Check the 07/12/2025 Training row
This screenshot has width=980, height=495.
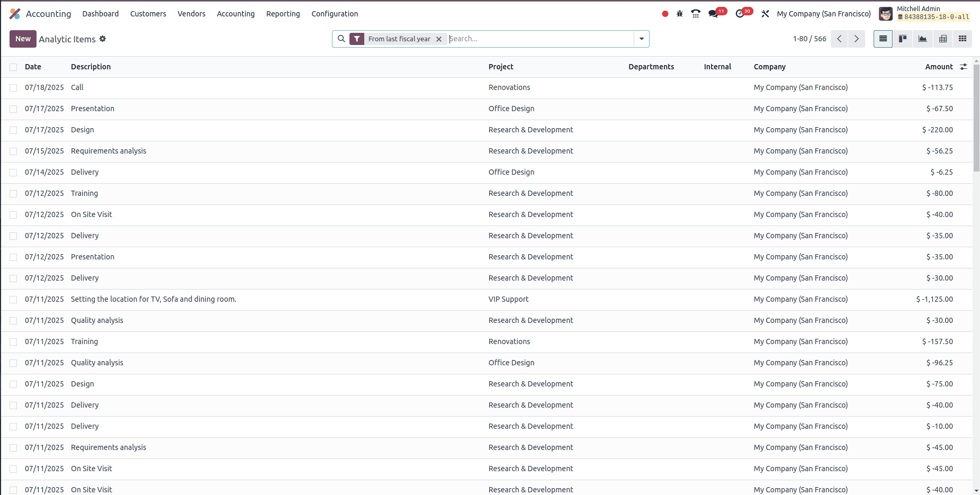click(13, 194)
